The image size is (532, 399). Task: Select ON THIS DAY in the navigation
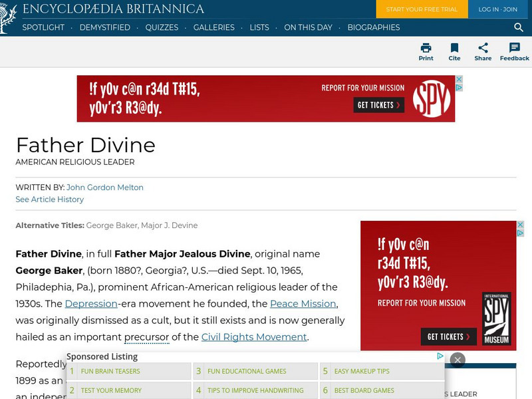tap(309, 28)
